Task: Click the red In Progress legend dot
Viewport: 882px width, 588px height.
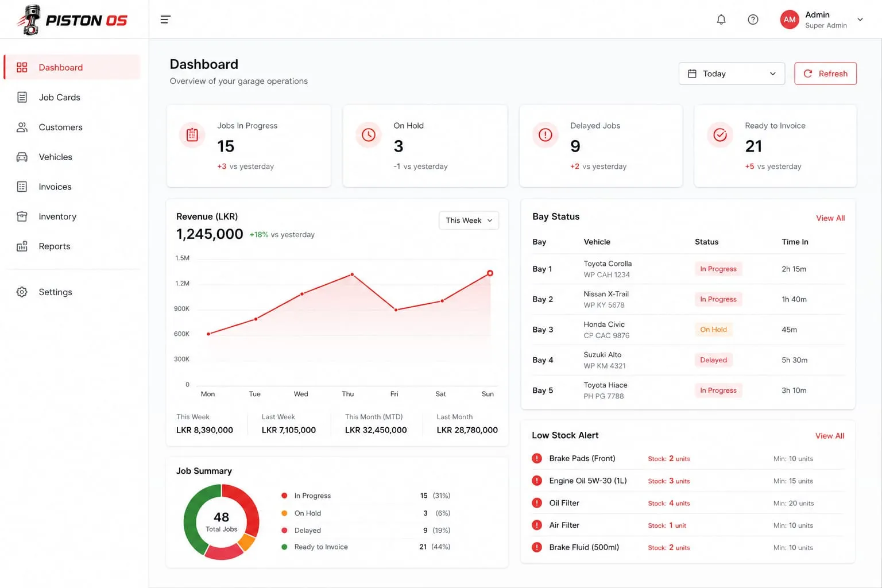Action: coord(284,496)
